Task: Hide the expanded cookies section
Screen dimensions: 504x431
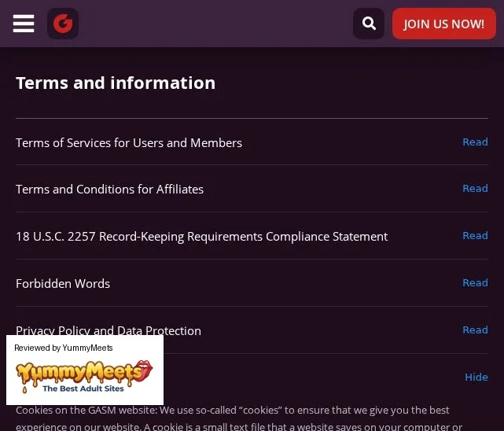Action: click(x=476, y=377)
